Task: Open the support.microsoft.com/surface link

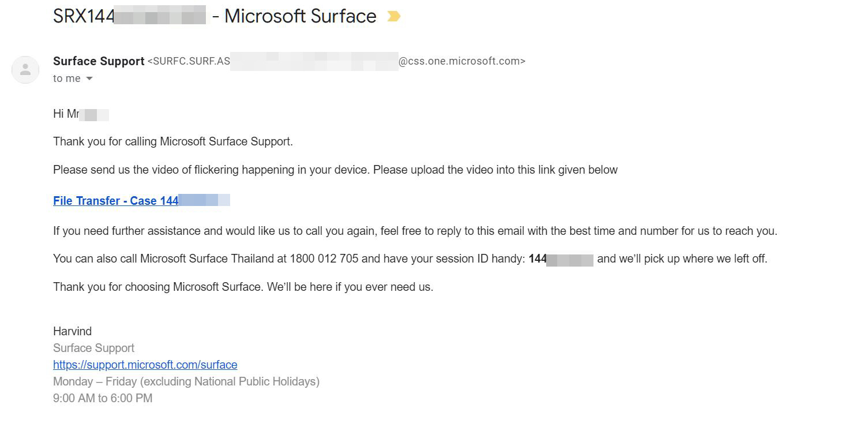Action: pyautogui.click(x=145, y=365)
